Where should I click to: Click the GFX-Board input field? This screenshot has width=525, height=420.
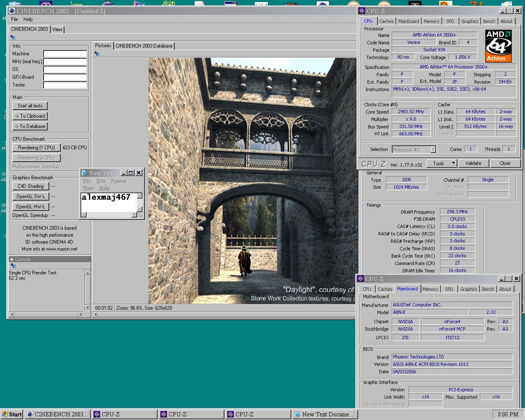[x=65, y=77]
